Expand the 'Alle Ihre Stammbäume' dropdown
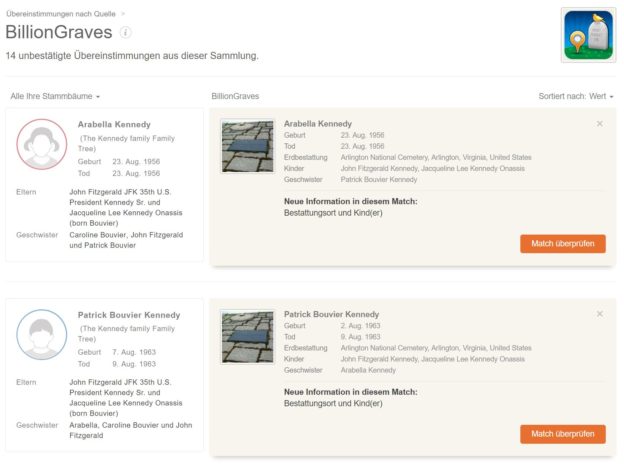 tap(55, 96)
